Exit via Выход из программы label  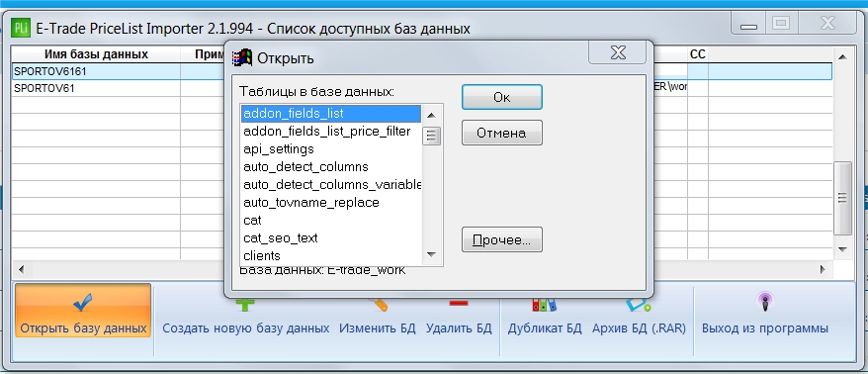[x=765, y=328]
